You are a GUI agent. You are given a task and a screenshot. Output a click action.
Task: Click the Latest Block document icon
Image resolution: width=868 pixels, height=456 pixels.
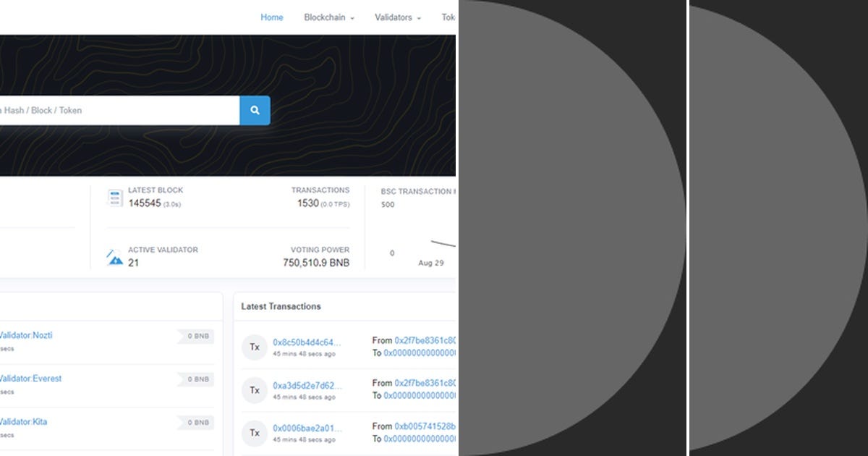point(114,197)
